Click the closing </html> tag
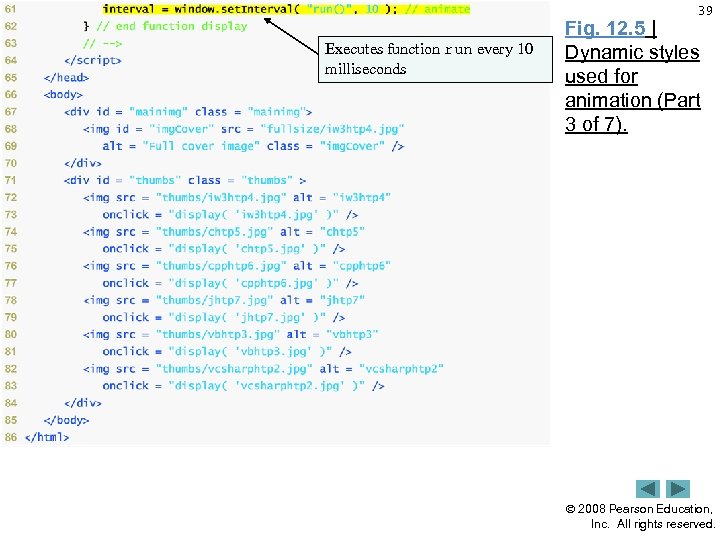The height and width of the screenshot is (540, 720). coord(47,437)
